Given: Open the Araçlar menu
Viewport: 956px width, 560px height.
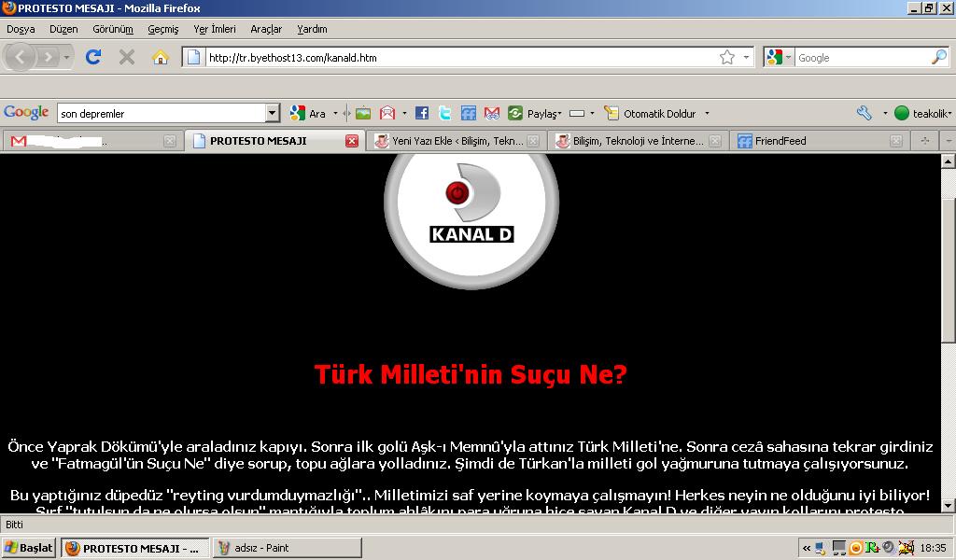Looking at the screenshot, I should [x=266, y=29].
